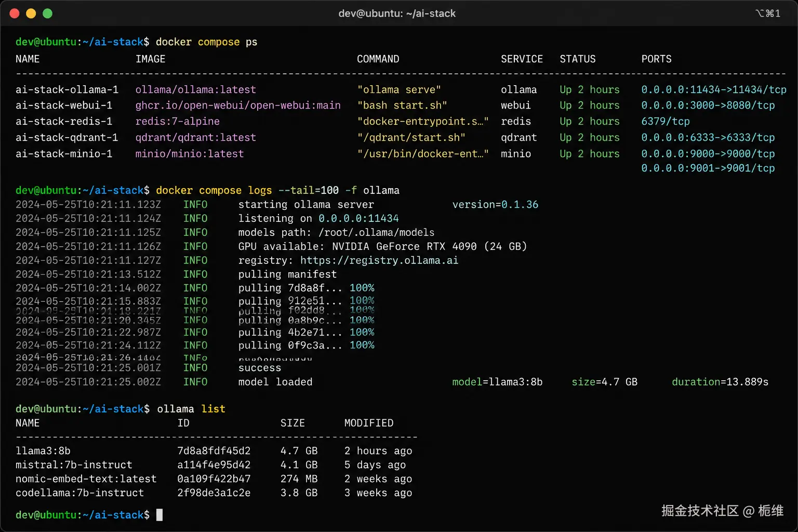
Task: Click the model ID a114f4e95d42
Action: pos(214,465)
